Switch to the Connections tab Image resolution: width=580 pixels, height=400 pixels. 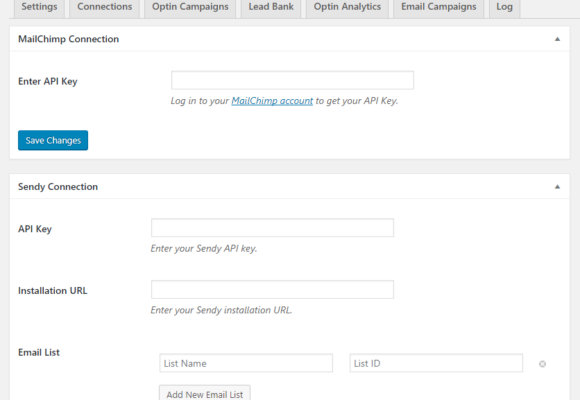105,7
